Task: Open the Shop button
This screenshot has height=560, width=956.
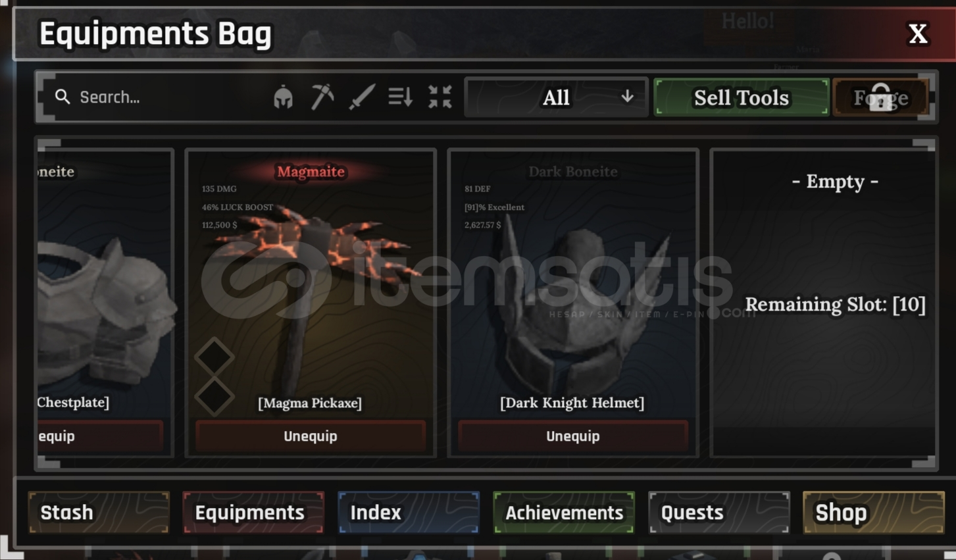Action: 874,512
